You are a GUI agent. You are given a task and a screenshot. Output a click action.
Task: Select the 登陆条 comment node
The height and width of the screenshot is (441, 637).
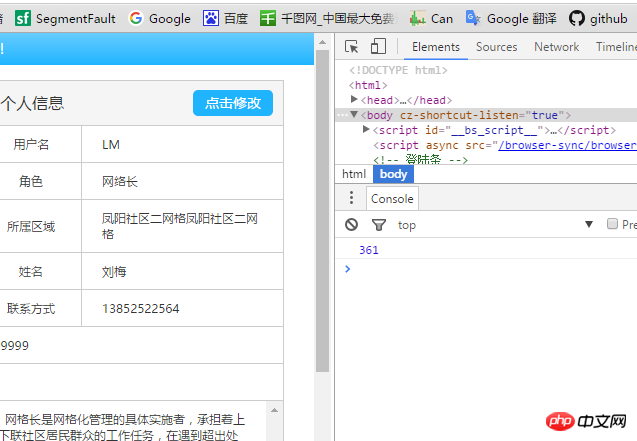click(420, 159)
